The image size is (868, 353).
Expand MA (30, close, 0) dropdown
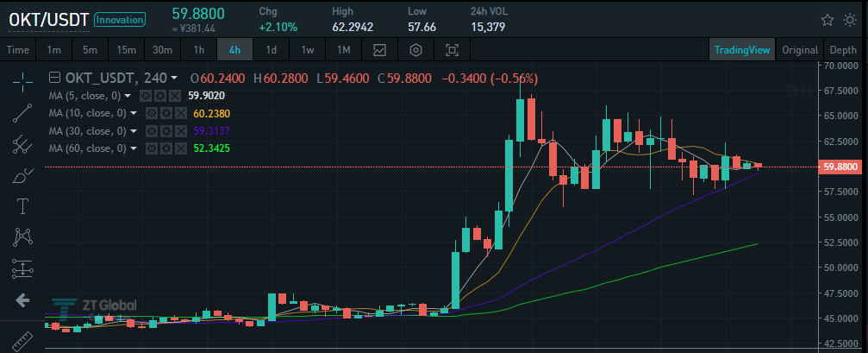pos(134,131)
